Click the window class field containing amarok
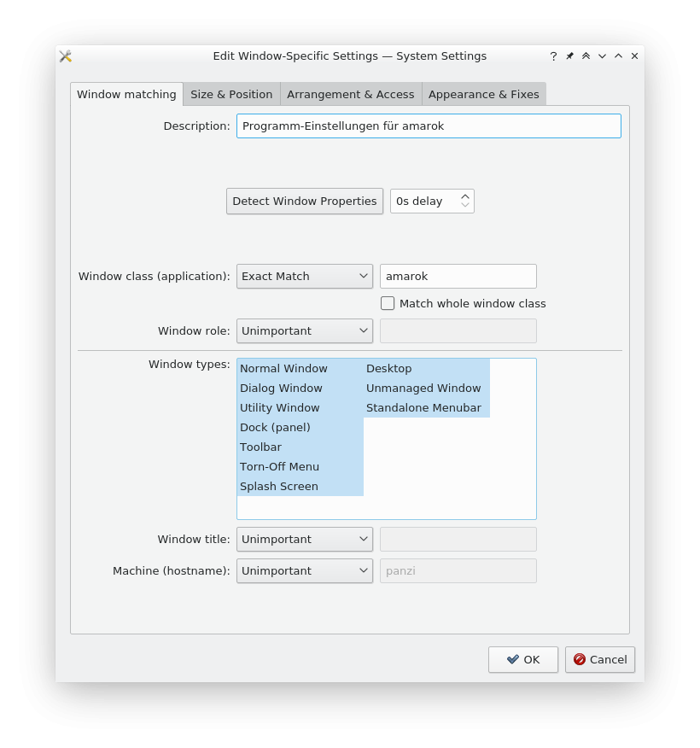The height and width of the screenshot is (748, 700). click(x=458, y=276)
